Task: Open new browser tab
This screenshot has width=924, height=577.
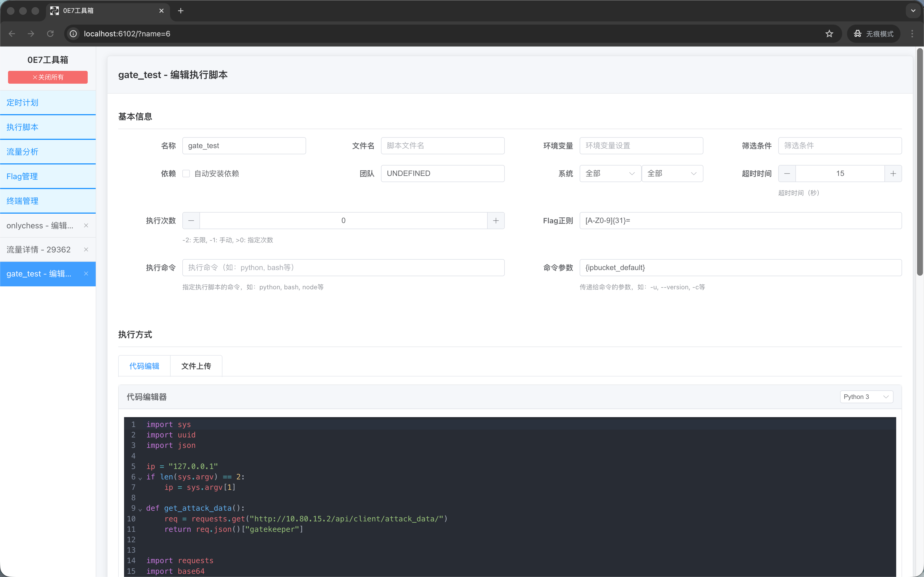Action: [x=181, y=11]
